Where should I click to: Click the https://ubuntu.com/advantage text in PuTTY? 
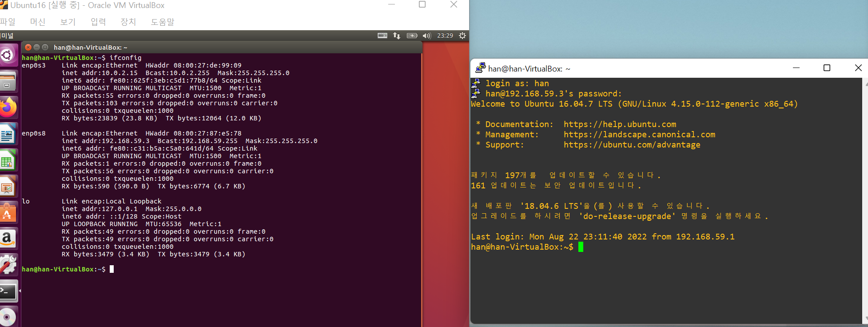pos(632,145)
